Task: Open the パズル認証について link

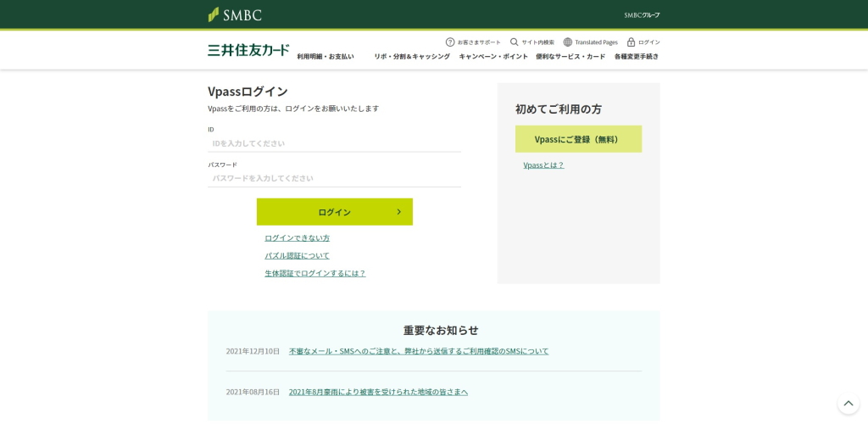Action: [x=297, y=255]
